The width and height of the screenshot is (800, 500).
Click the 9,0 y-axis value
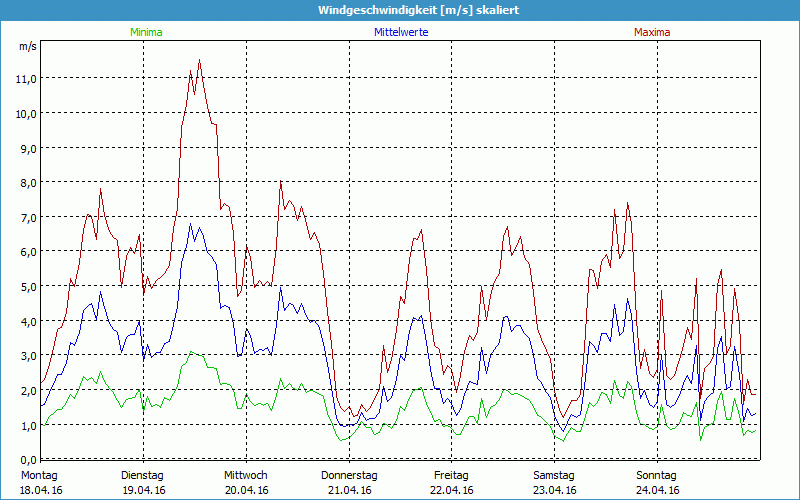pos(28,148)
